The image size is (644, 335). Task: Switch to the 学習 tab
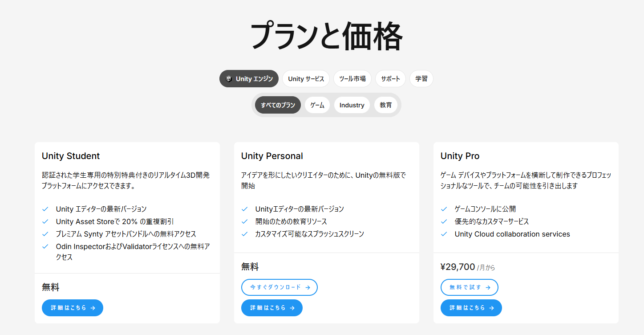(x=421, y=78)
